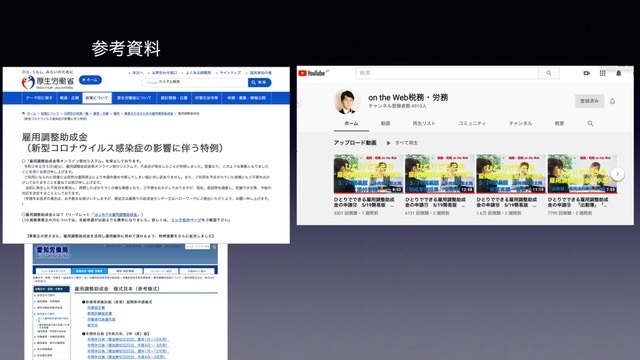The height and width of the screenshot is (360, 640).
Task: Open the video thumbnail with 12:58 duration
Action: tap(440, 174)
